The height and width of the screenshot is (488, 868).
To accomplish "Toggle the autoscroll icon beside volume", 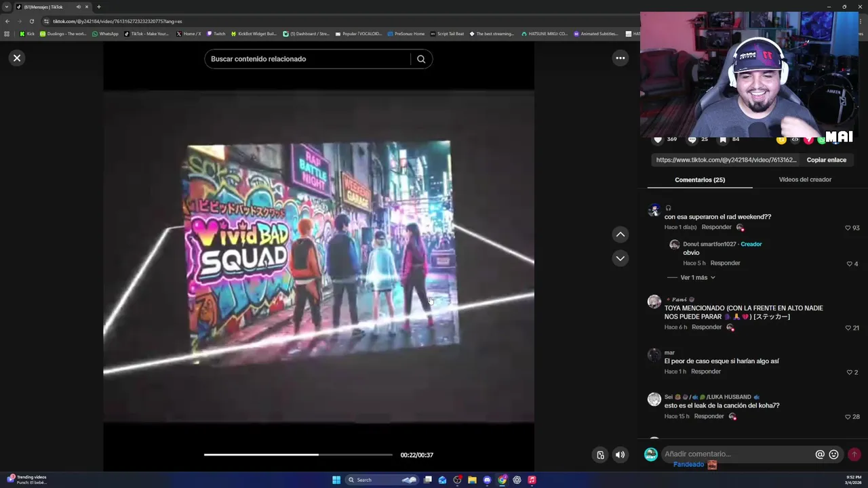I will pyautogui.click(x=600, y=455).
